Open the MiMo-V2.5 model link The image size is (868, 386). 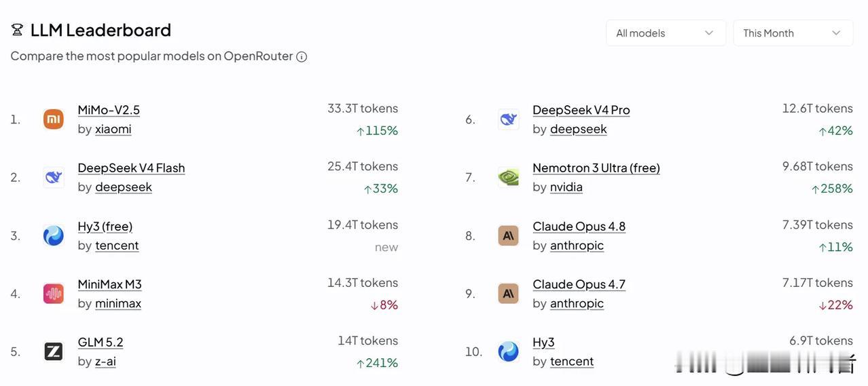pyautogui.click(x=109, y=110)
